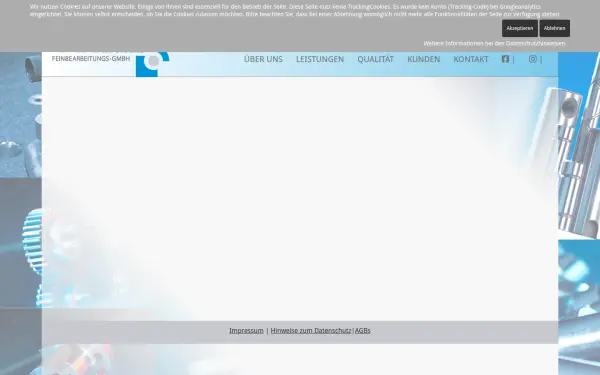Open Hinweise zum Datenschutz footer link

(311, 331)
